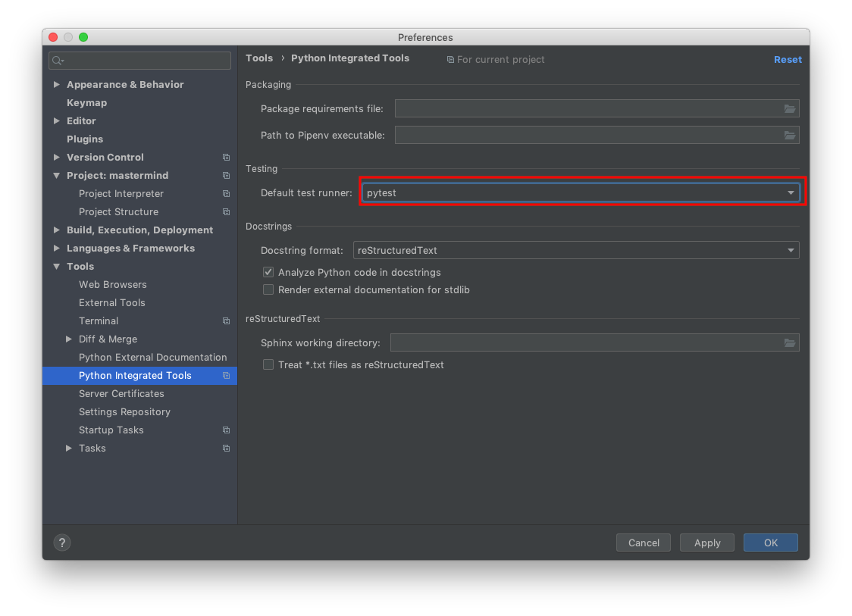
Task: Click the project icon beside Python Integrated Tools
Action: 226,375
